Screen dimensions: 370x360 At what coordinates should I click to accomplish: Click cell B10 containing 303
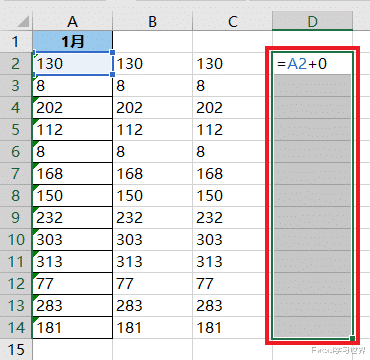152,239
